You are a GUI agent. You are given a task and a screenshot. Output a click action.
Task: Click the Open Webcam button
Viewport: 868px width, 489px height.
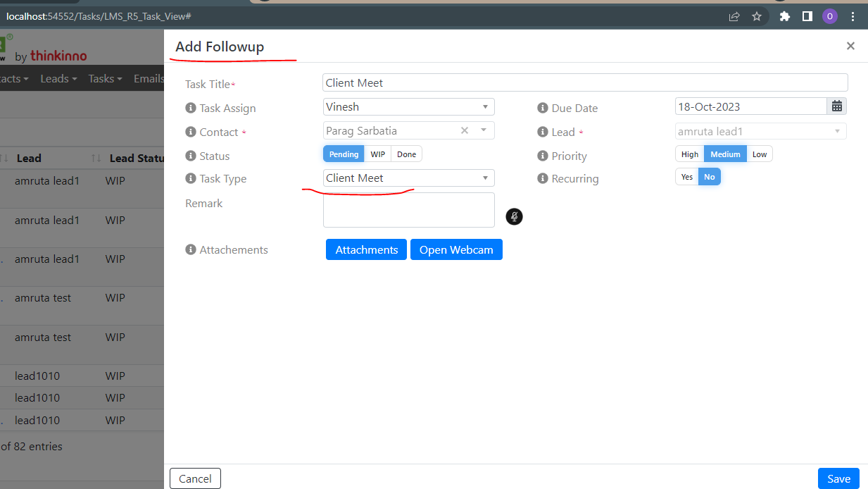pos(456,249)
